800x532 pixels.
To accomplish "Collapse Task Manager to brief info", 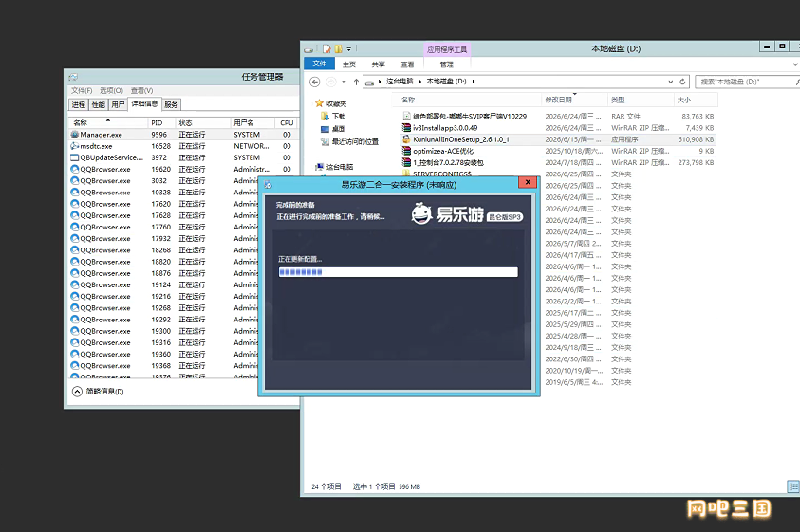I will (x=99, y=392).
